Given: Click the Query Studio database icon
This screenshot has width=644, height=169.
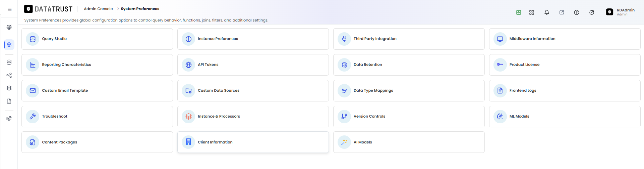Looking at the screenshot, I should click(33, 39).
